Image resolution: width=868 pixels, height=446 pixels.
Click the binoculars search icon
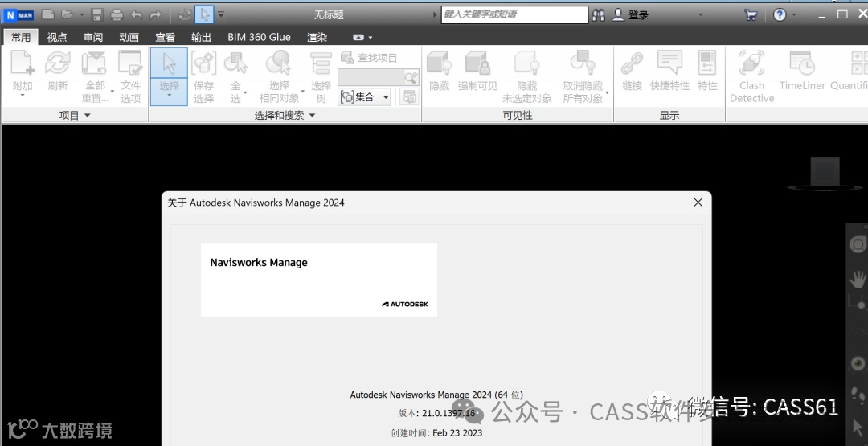point(599,15)
